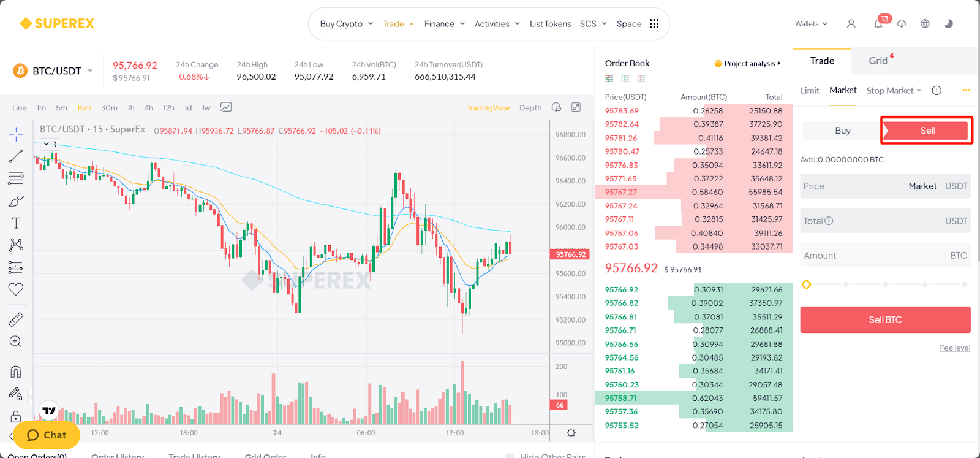Click the download app icon
Image resolution: width=980 pixels, height=458 pixels.
coord(902,24)
